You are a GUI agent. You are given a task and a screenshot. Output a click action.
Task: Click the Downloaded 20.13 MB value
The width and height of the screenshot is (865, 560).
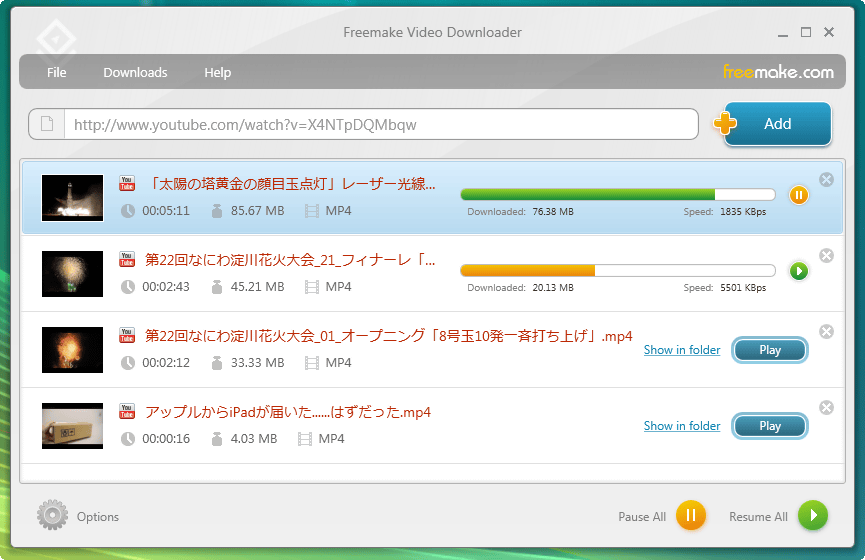click(x=553, y=288)
